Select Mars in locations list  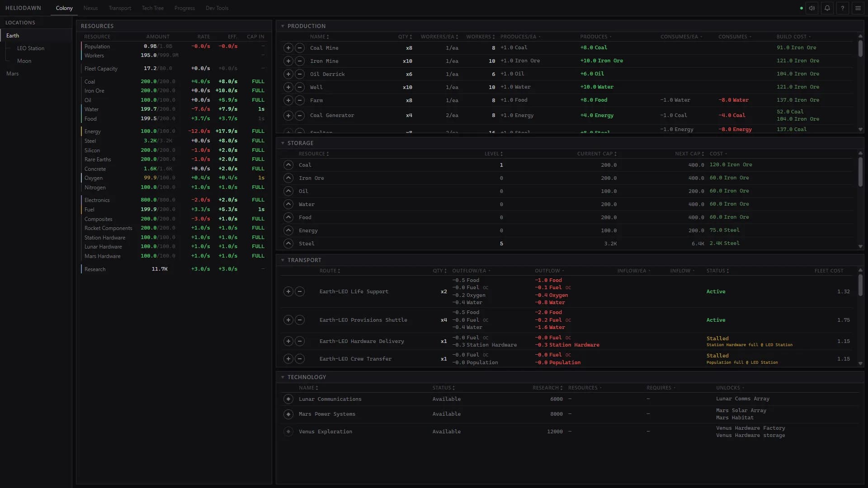click(13, 74)
